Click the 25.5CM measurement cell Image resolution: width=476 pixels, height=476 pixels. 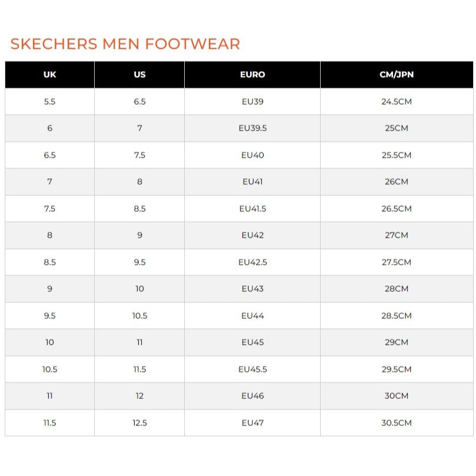[397, 155]
